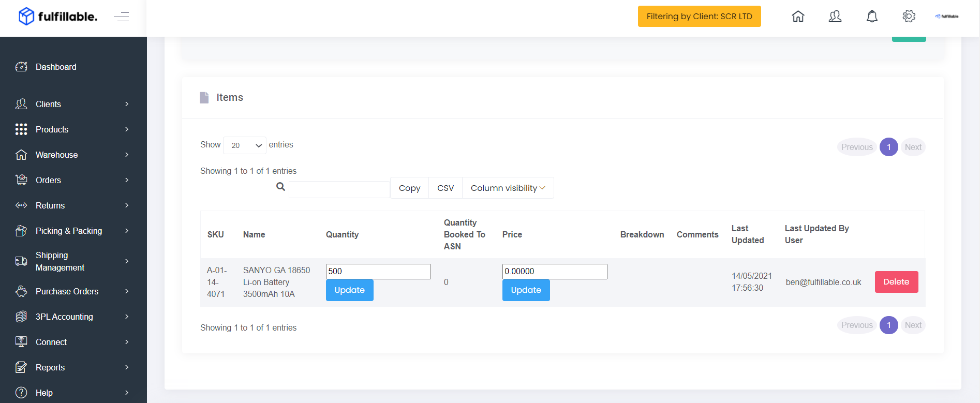Expand the Returns menu chevron
Viewport: 980px width, 403px height.
coord(127,205)
